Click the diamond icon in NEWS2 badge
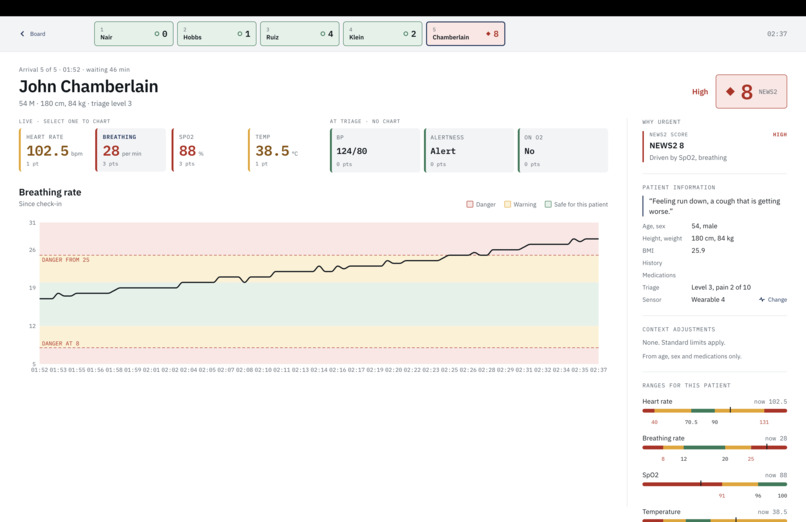806x522 pixels. click(x=730, y=91)
